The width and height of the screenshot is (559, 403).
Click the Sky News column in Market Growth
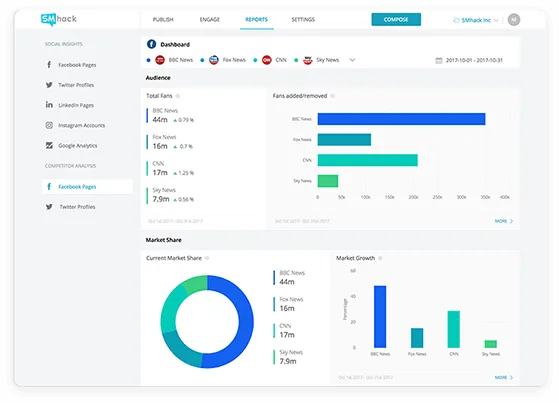(x=491, y=344)
